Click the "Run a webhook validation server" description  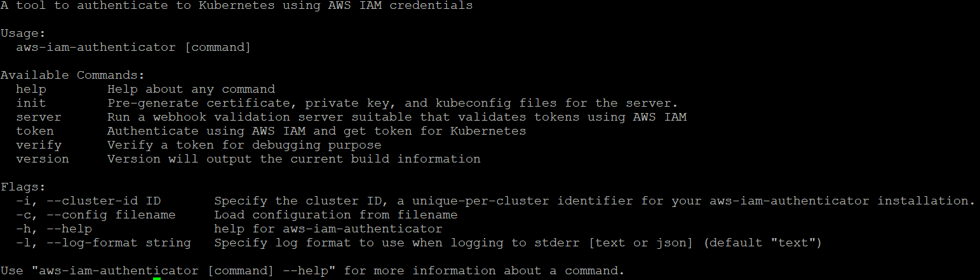pos(397,117)
